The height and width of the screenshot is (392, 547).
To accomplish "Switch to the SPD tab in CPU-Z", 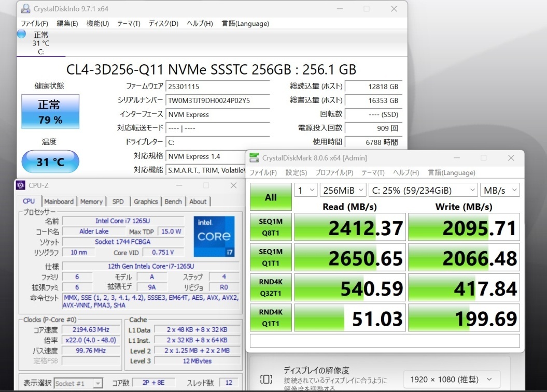I will pyautogui.click(x=117, y=201).
